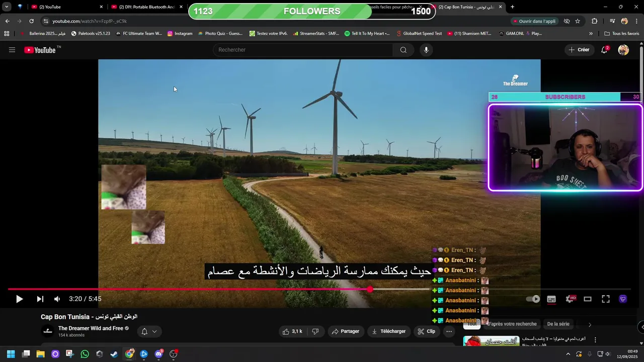644x362 pixels.
Task: Dislike the video
Action: [x=315, y=331]
